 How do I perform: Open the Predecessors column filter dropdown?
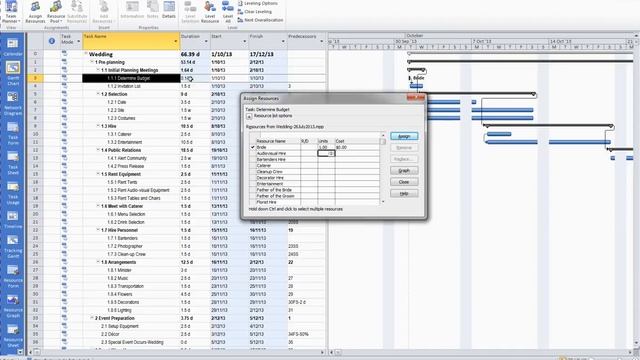321,41
